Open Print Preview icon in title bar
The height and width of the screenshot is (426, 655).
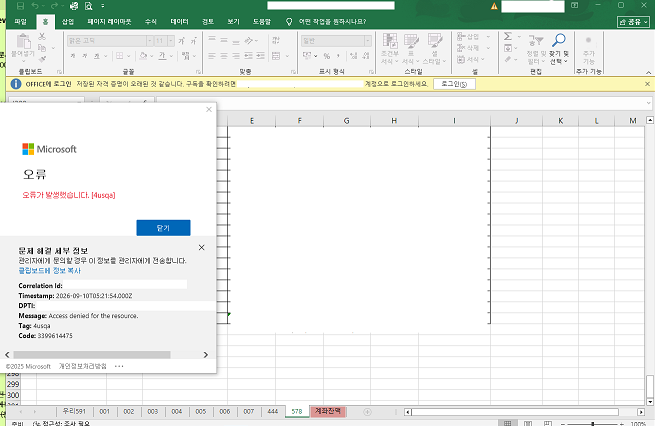tap(88, 6)
